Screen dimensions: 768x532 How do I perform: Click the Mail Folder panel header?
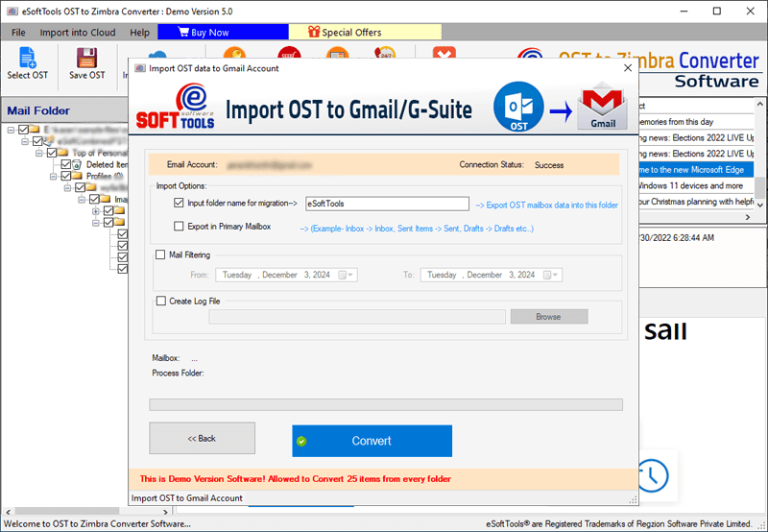pos(64,110)
